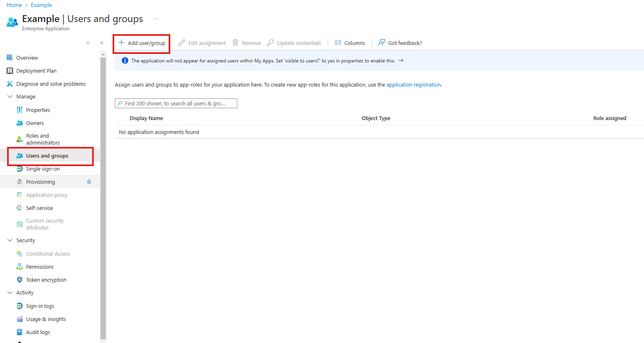Click the Home breadcrumb link

pos(14,5)
